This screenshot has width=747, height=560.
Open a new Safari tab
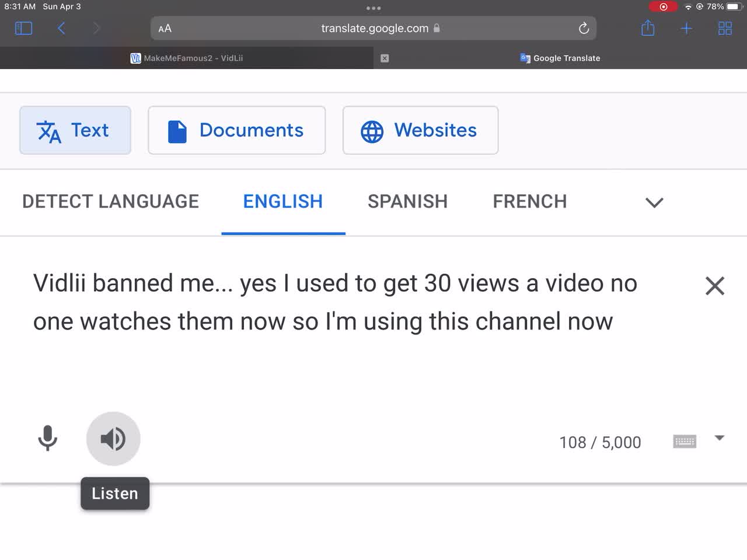click(687, 28)
